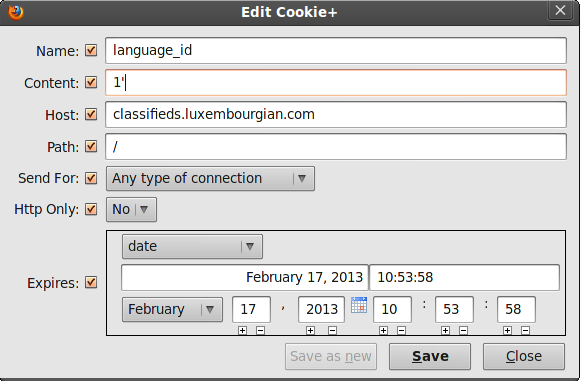This screenshot has width=581, height=381.
Task: Increase the seconds using plus button
Action: 507,330
